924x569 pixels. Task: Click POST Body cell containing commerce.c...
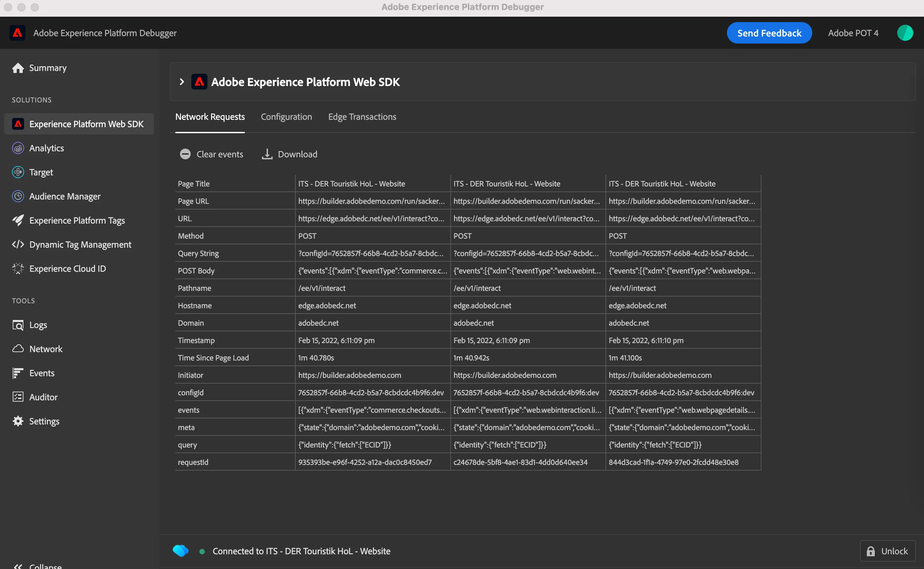coord(373,270)
